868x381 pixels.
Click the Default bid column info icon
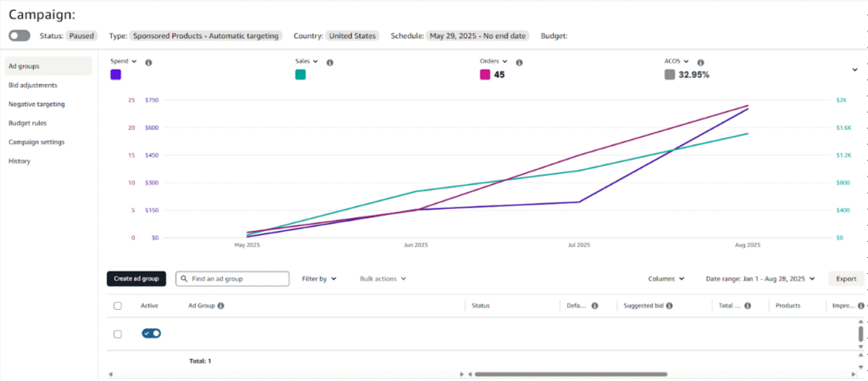(594, 305)
